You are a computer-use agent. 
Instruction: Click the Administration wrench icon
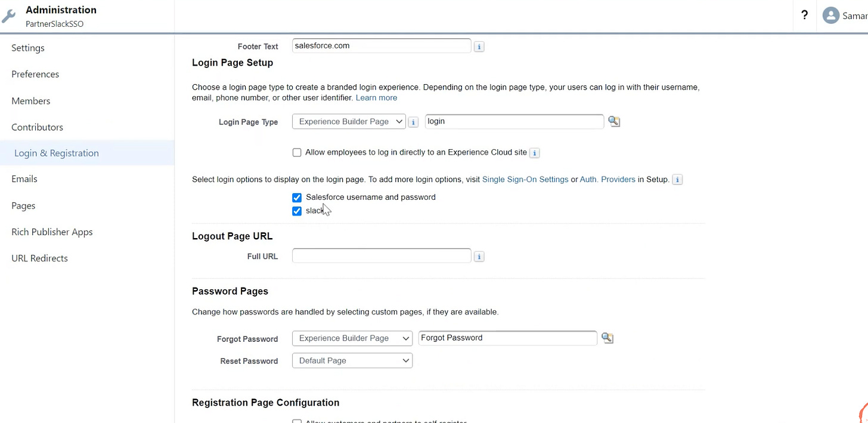pyautogui.click(x=9, y=17)
